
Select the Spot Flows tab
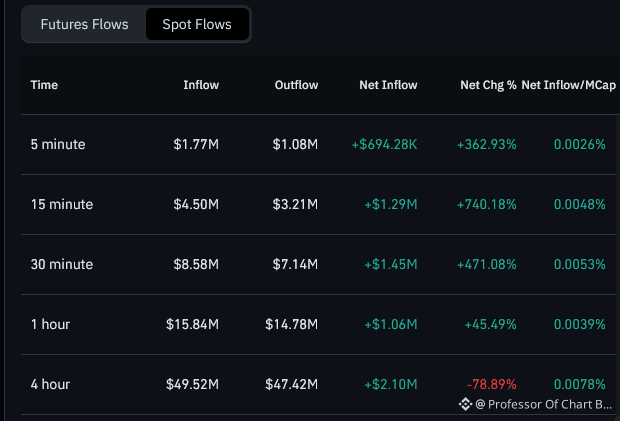(x=197, y=25)
